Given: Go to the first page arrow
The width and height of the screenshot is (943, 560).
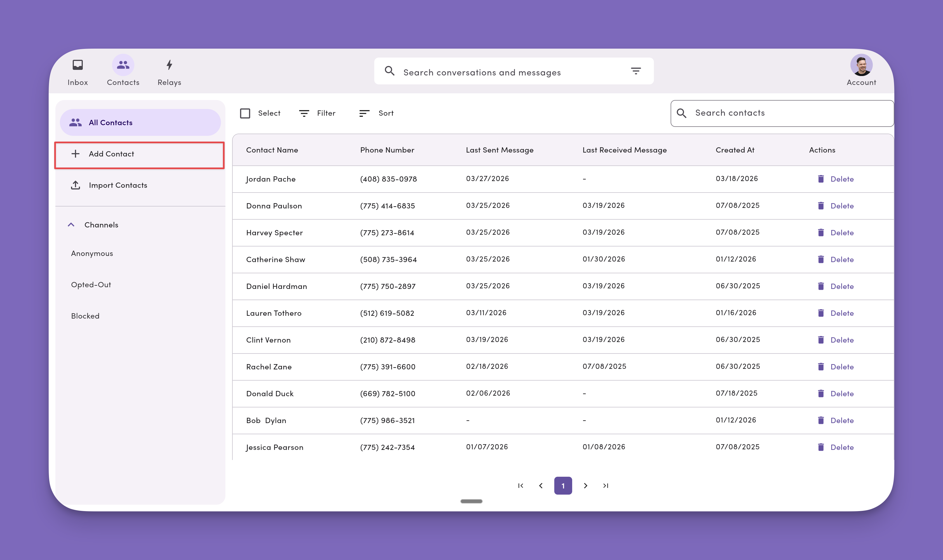Looking at the screenshot, I should pos(520,486).
